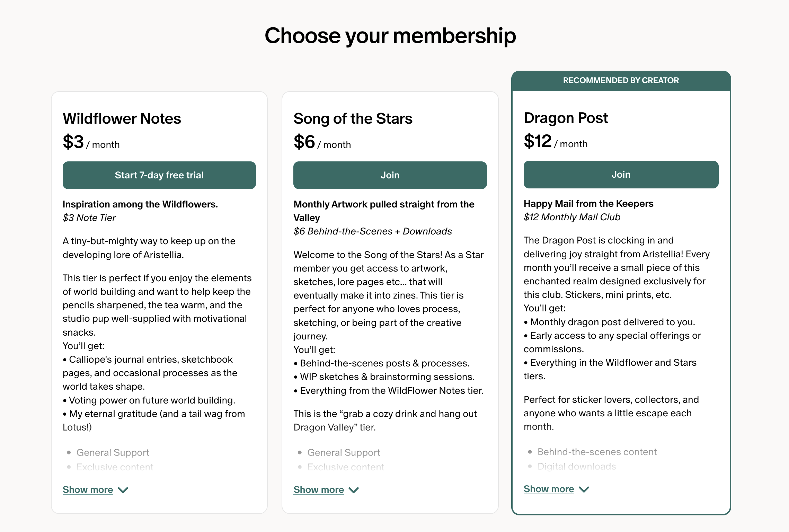Click the Choose your membership heading

click(390, 36)
